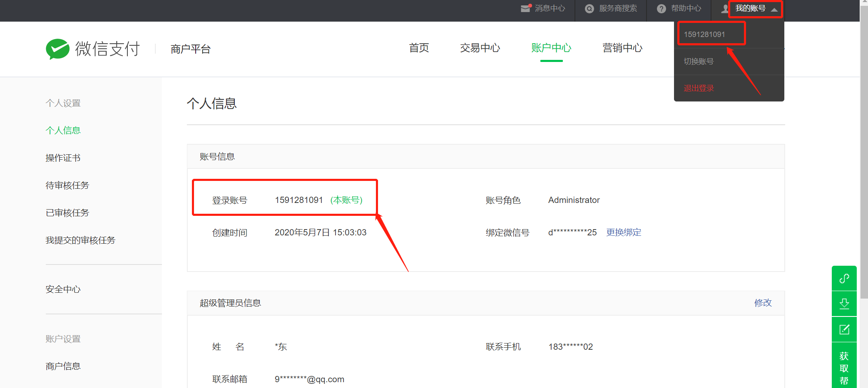The width and height of the screenshot is (868, 388).
Task: Go to the 交易中心 tab
Action: point(480,48)
